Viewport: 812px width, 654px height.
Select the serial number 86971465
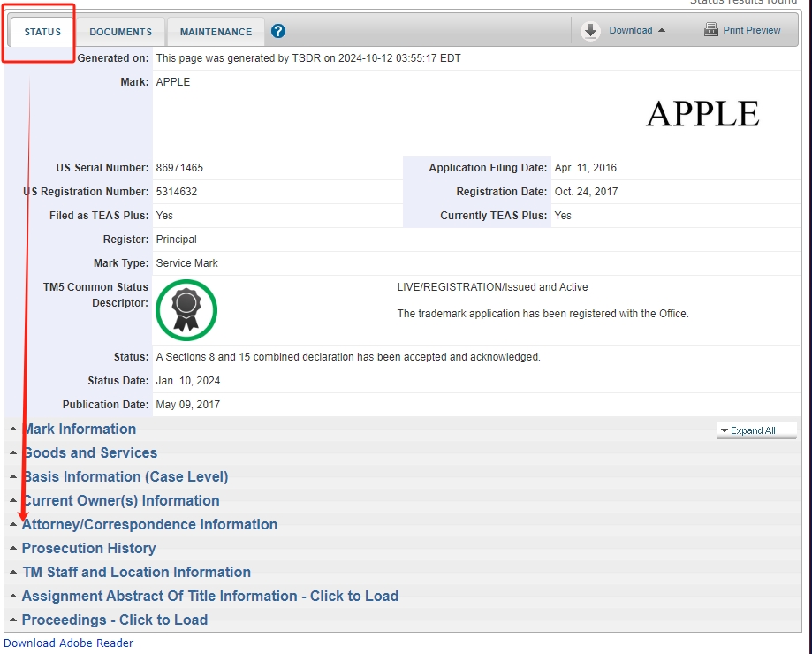179,168
